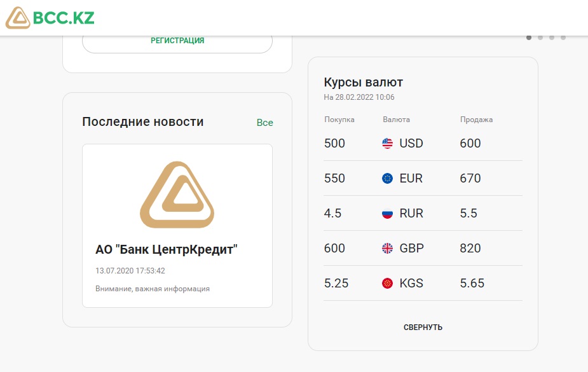This screenshot has height=372, width=588.
Task: Click USD sell rate 600
Action: tap(470, 143)
